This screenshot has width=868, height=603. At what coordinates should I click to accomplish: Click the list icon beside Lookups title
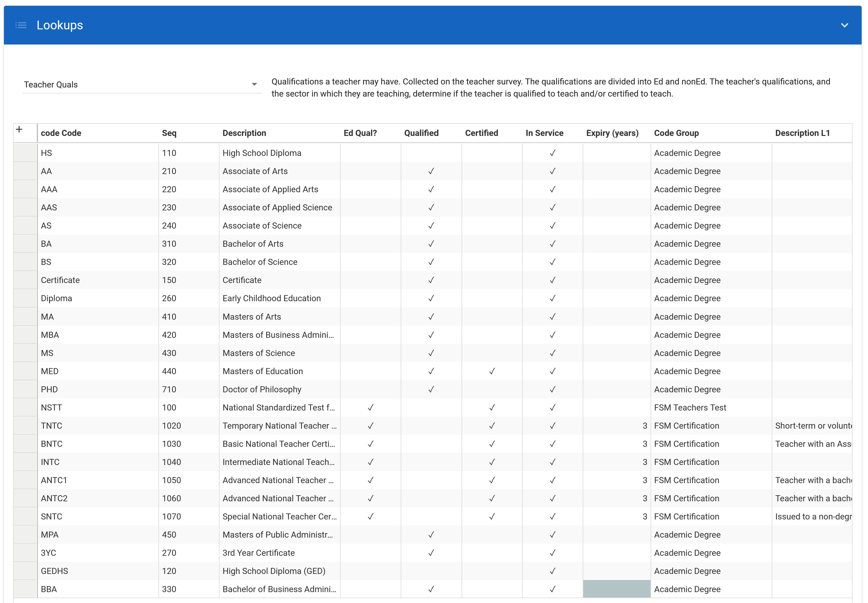click(x=21, y=25)
